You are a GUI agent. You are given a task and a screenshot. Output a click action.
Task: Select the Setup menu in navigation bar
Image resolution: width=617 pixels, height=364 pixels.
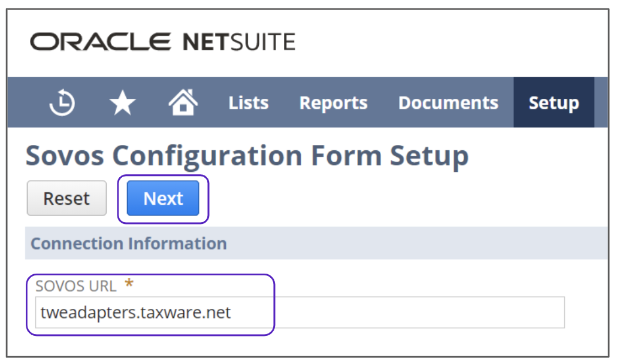click(x=554, y=103)
